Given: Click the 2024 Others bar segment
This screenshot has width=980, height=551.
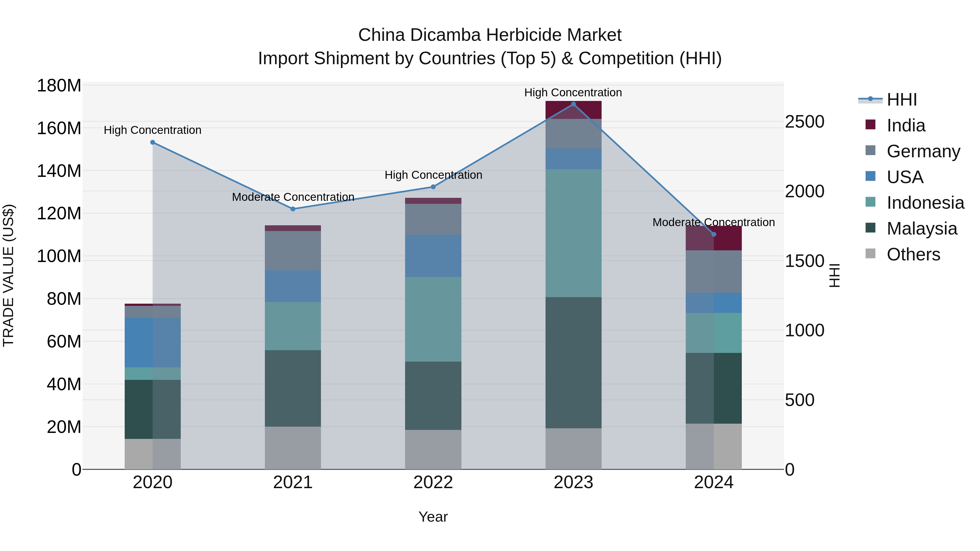Looking at the screenshot, I should click(714, 447).
